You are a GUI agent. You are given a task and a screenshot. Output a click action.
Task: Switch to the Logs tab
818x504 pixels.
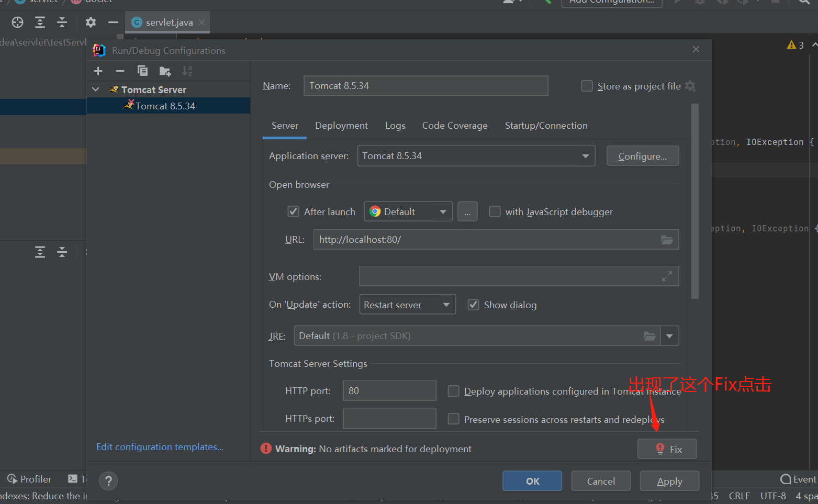(x=395, y=126)
